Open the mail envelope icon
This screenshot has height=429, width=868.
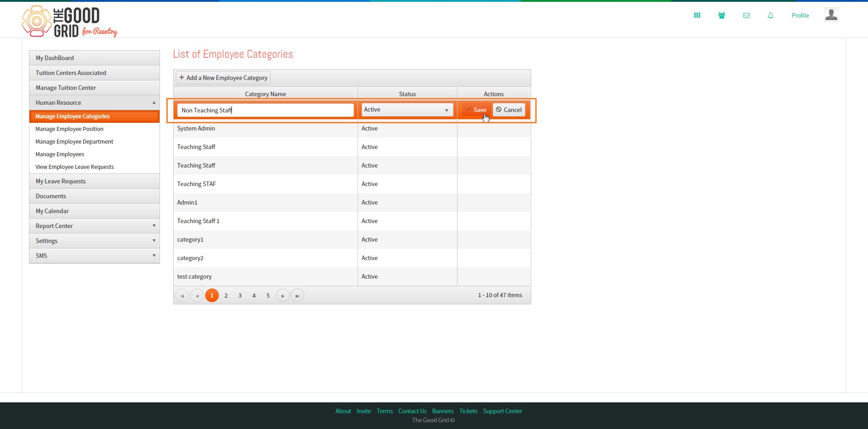(746, 15)
